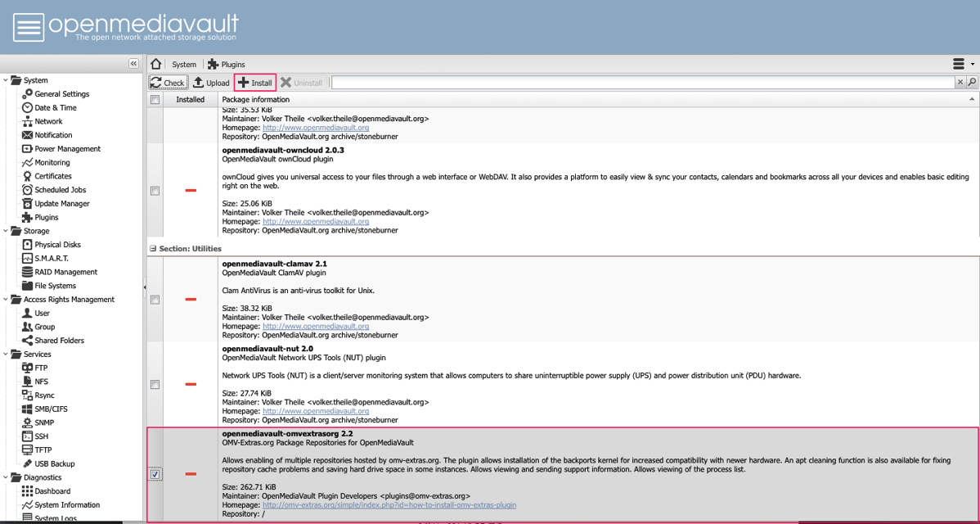Open the General Settings gear icon
Viewport: 980px width, 524px height.
pos(27,94)
